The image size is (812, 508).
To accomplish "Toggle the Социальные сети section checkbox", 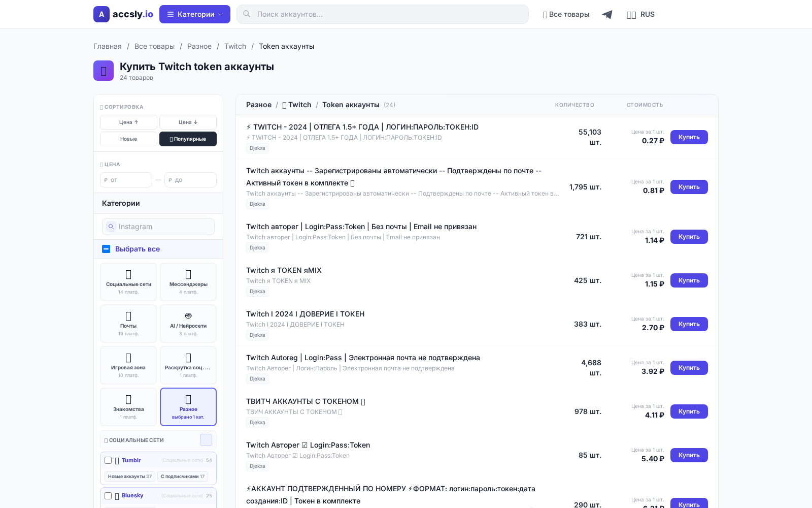I will (206, 440).
